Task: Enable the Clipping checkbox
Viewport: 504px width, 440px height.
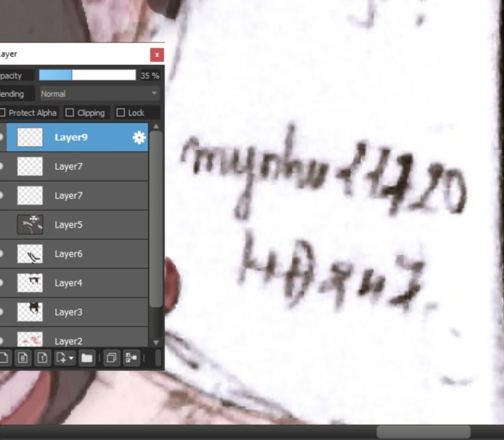Action: [69, 113]
